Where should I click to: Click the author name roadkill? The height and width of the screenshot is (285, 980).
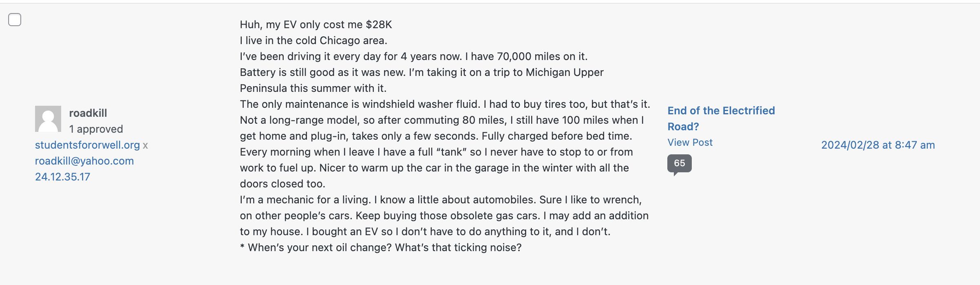click(88, 113)
